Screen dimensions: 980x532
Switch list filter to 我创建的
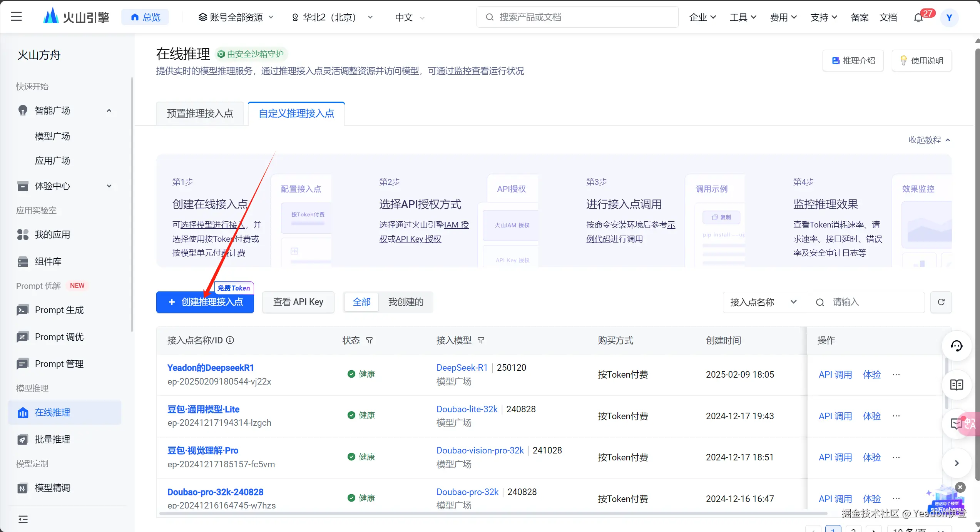(406, 302)
